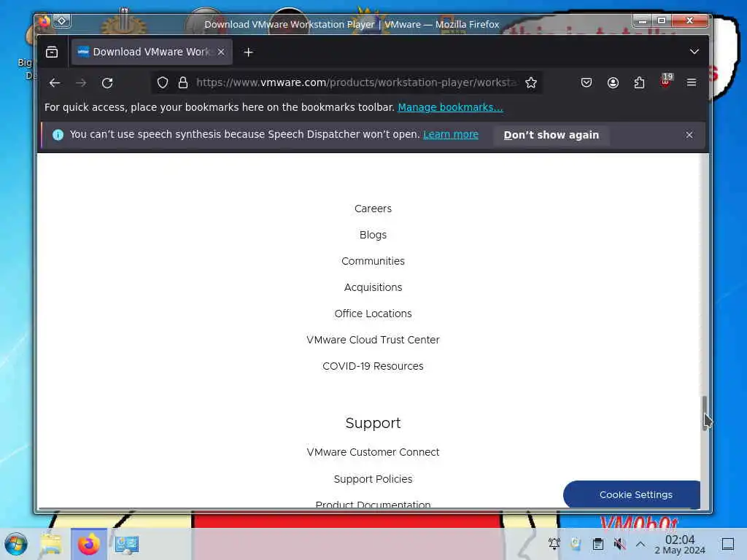Go back to the previous page

tap(54, 83)
